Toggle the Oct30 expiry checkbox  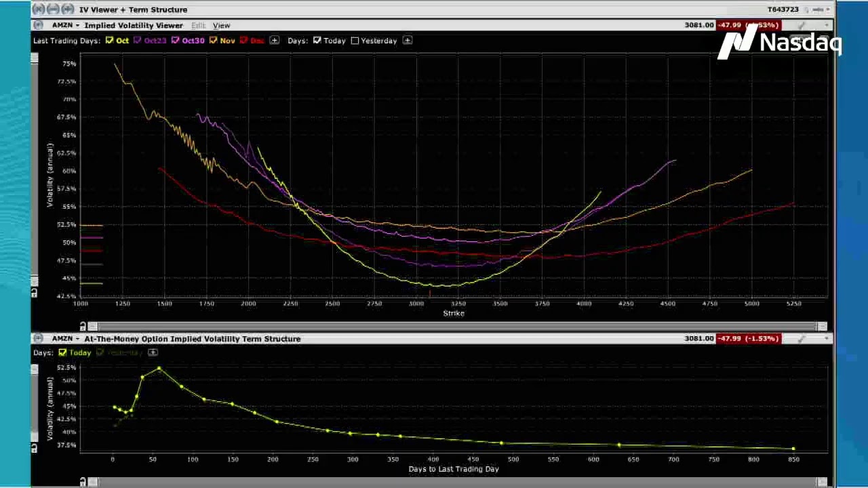click(x=175, y=41)
